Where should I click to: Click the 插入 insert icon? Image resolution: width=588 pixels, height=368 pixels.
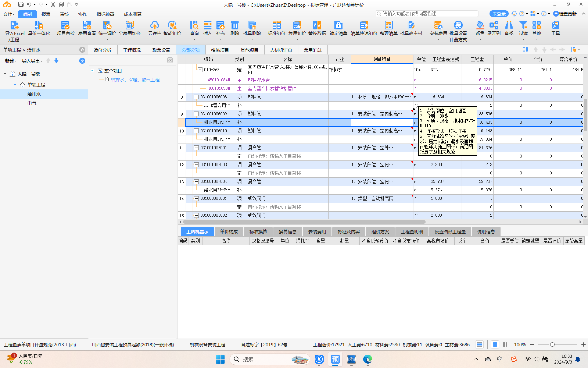(x=207, y=25)
